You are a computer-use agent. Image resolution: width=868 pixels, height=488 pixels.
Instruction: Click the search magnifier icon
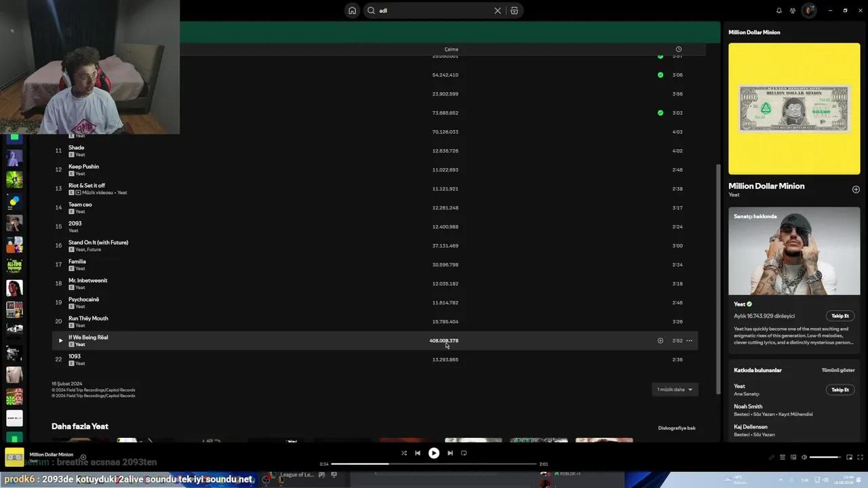pos(371,11)
